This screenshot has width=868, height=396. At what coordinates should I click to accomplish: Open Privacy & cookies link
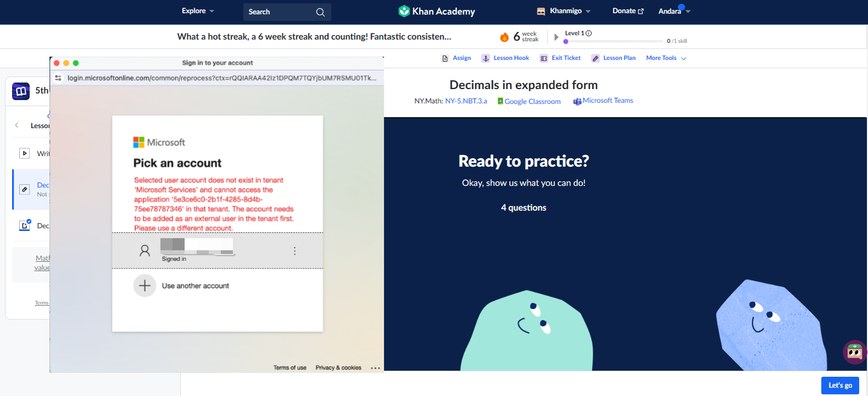tap(338, 367)
